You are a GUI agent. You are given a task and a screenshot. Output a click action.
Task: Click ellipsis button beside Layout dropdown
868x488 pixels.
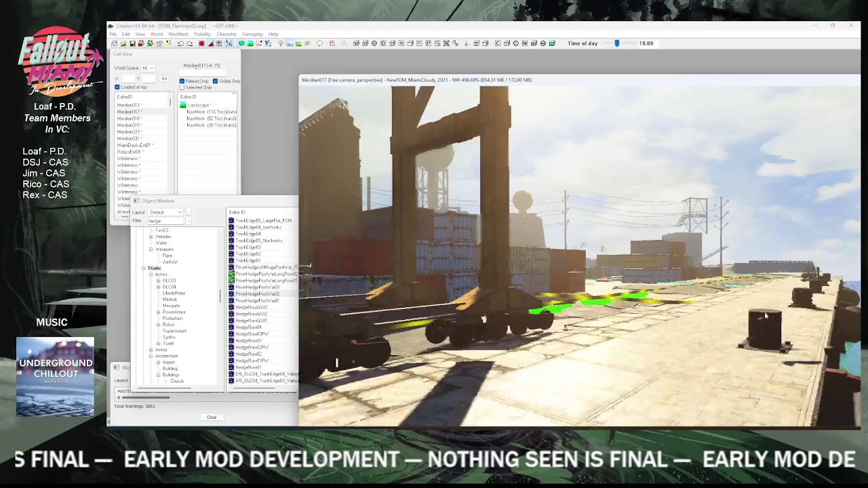click(189, 212)
